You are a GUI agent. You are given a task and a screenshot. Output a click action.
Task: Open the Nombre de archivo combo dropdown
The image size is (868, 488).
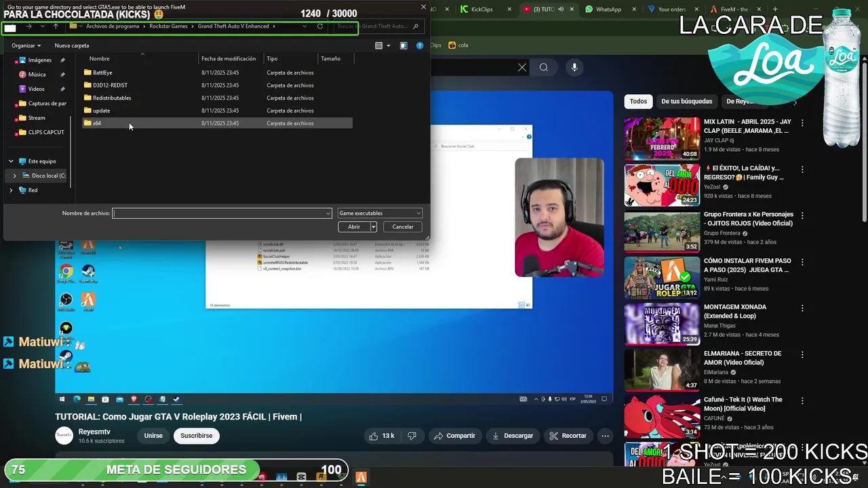pos(328,213)
